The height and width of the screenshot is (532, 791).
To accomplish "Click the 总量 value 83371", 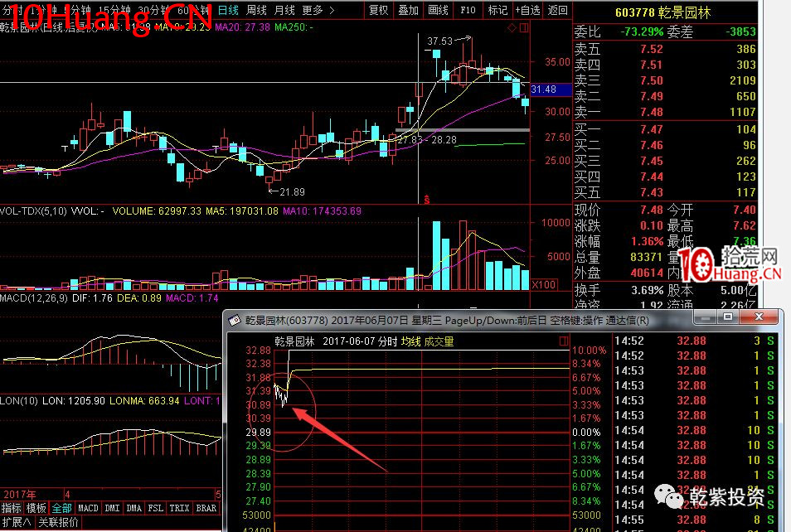I will pos(646,257).
